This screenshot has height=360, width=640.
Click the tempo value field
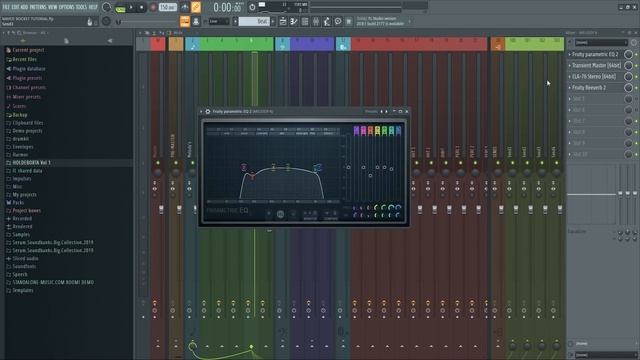[167, 7]
